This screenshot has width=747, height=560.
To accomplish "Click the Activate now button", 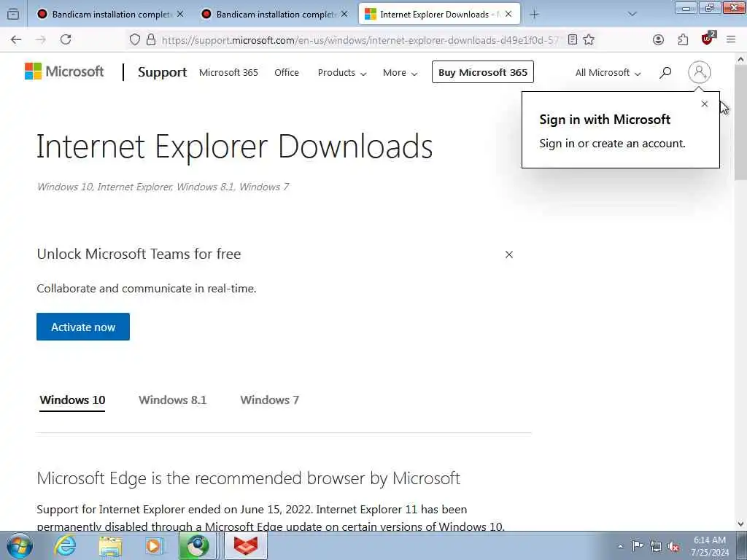I will click(x=83, y=327).
